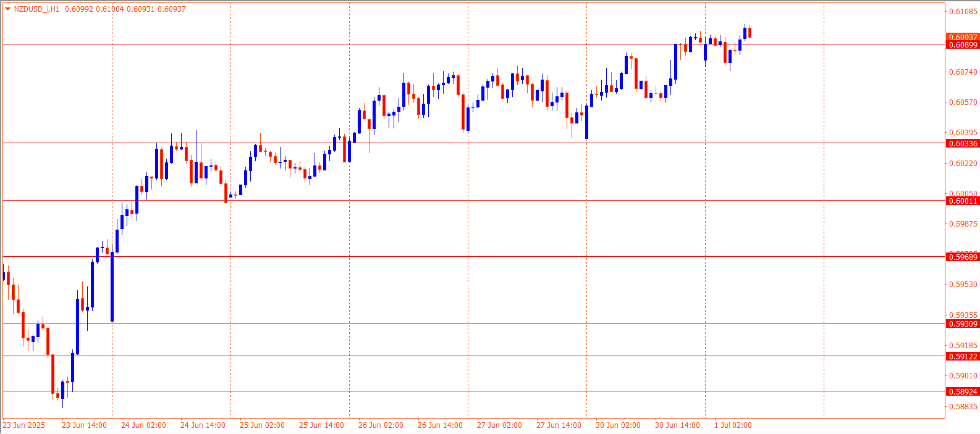Click the 27 Jun 02:00 time label
This screenshot has height=434, width=980.
click(x=499, y=425)
